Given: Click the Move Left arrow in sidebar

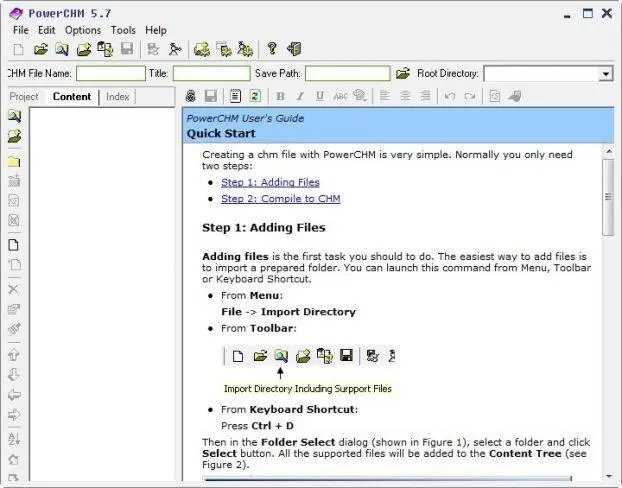Looking at the screenshot, I should click(x=14, y=395).
